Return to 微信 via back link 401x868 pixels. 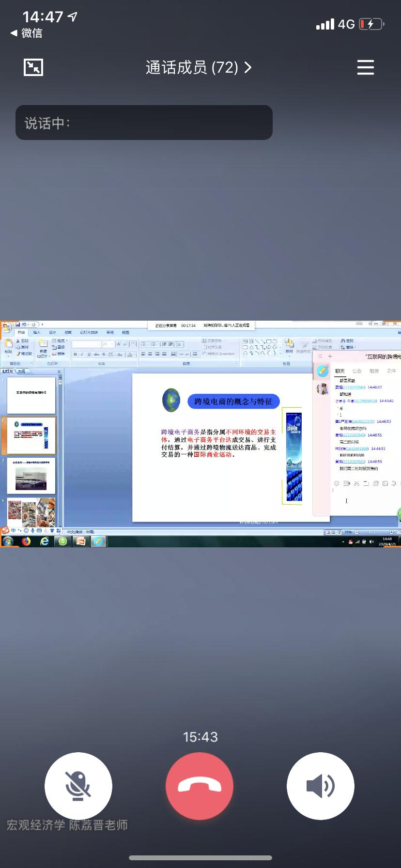[27, 33]
